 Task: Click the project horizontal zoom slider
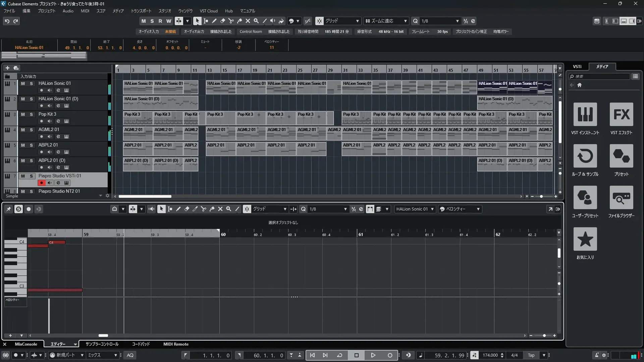[541, 196]
